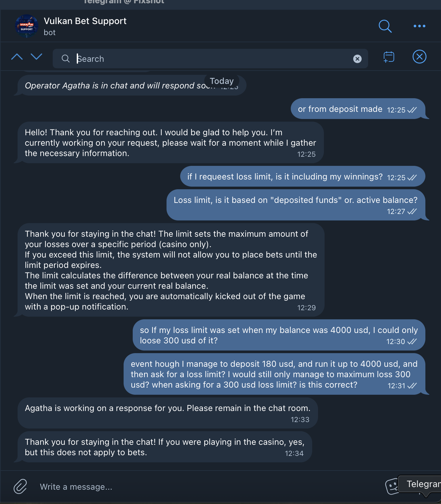Open the three-dots more options menu
441x504 pixels.
pyautogui.click(x=419, y=26)
